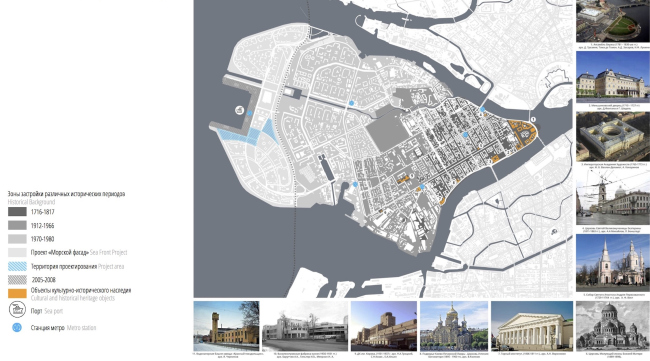This screenshot has width=650, height=361.
Task: Open the red brick water tower photo
Action: coord(226,326)
